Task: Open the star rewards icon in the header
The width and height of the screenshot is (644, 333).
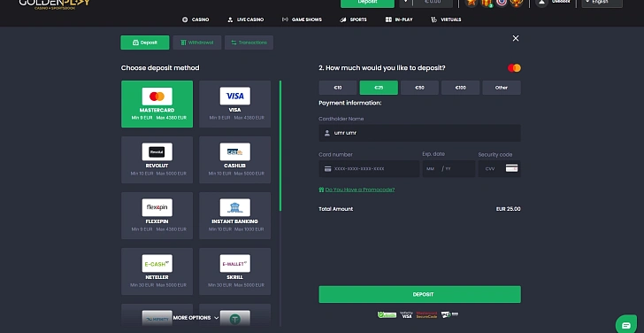Action: point(471,3)
